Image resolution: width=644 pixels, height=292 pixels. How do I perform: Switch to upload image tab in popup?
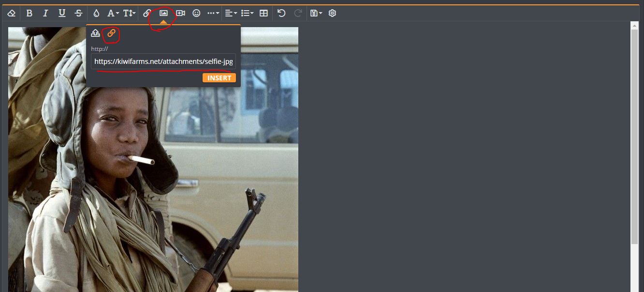[x=95, y=33]
